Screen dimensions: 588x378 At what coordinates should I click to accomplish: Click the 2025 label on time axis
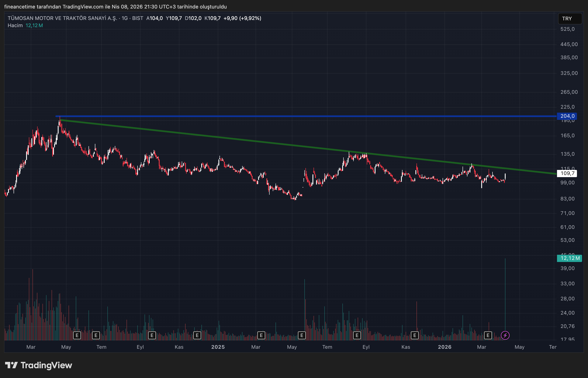218,347
